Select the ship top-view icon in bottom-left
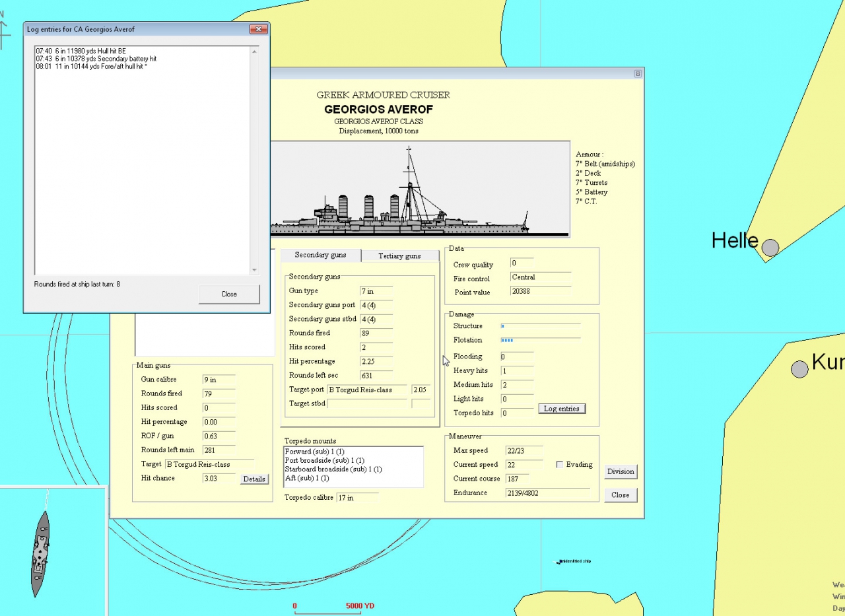This screenshot has width=845, height=616. (x=40, y=553)
